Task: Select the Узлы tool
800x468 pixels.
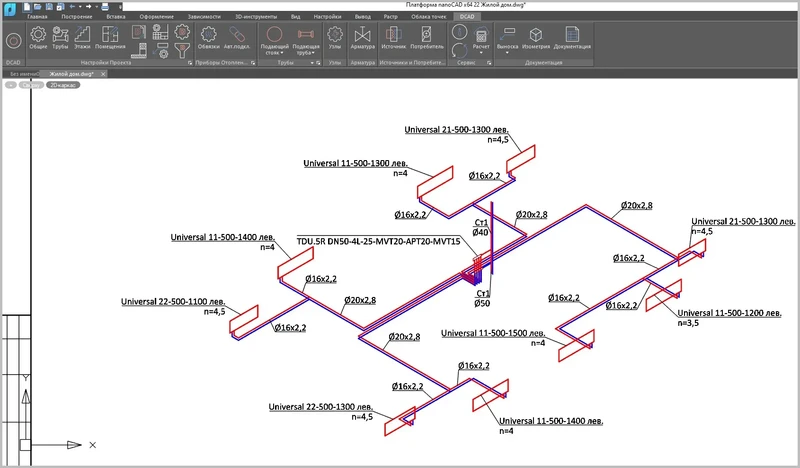Action: click(x=334, y=38)
